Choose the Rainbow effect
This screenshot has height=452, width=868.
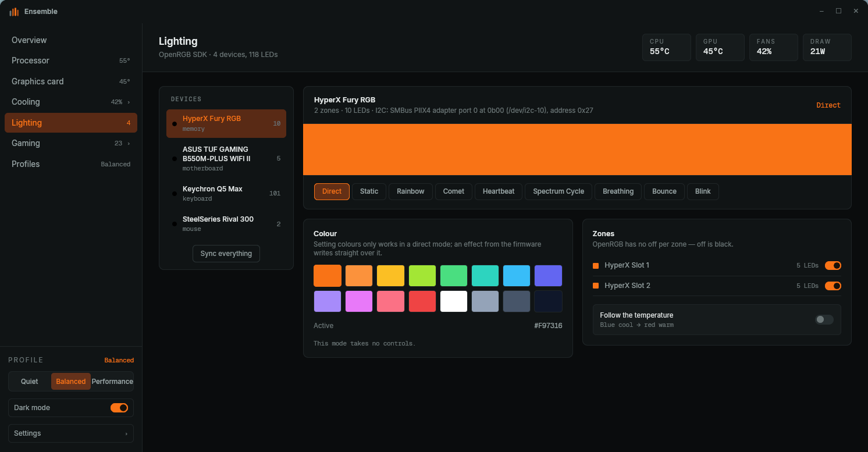point(411,191)
